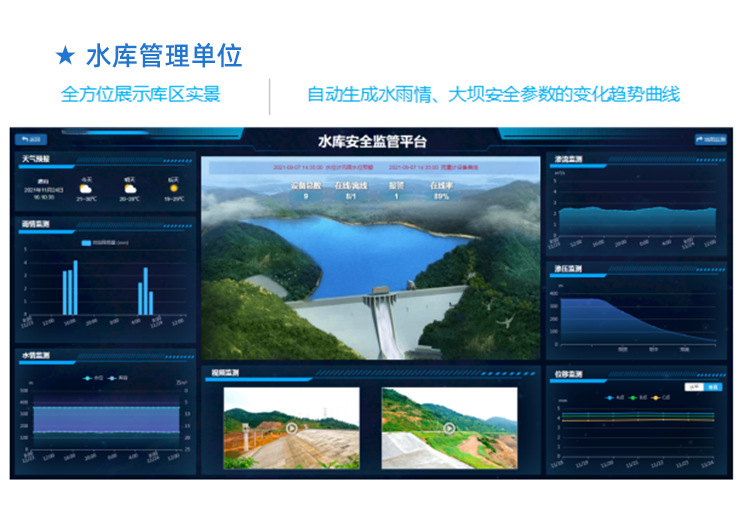Open the top-right map monitoring button

coord(710,139)
